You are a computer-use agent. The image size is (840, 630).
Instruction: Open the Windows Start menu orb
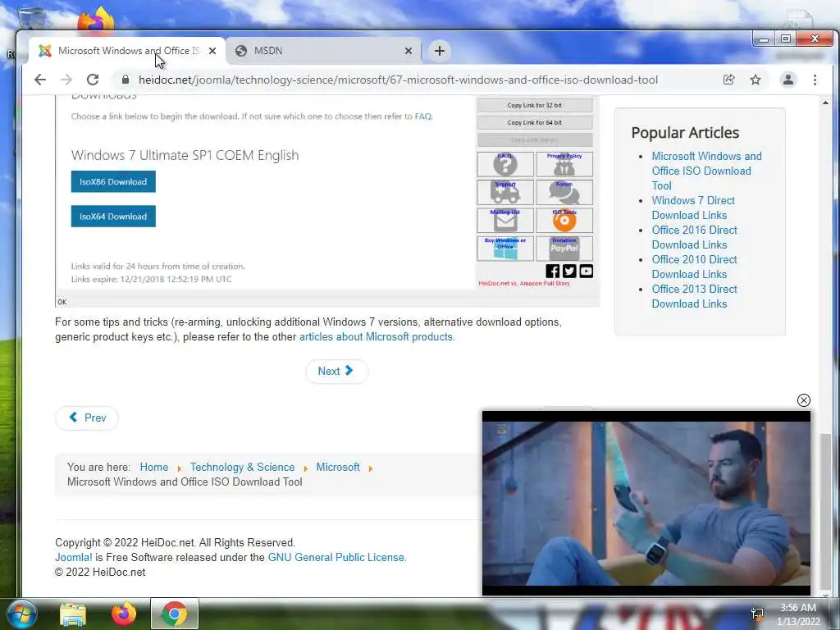22,614
